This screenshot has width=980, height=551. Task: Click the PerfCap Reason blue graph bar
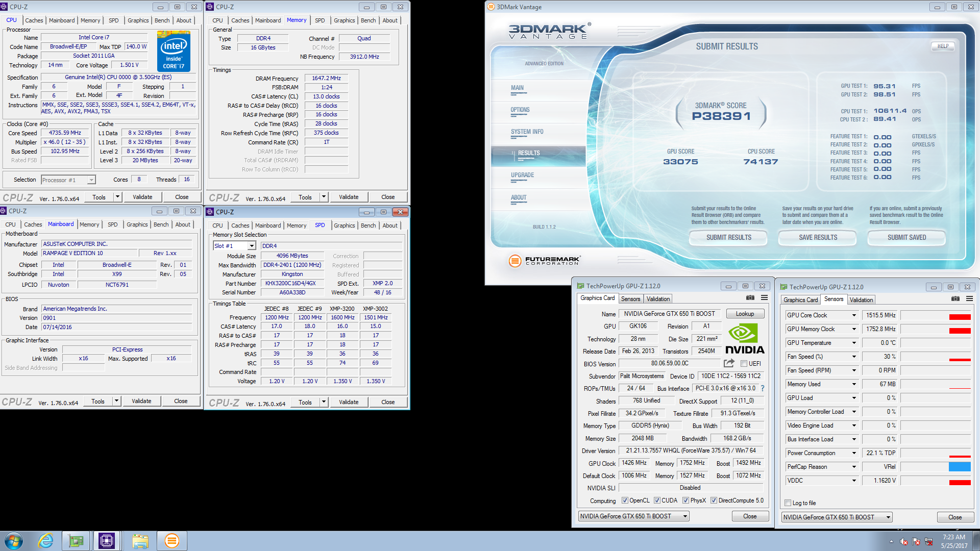tap(959, 467)
